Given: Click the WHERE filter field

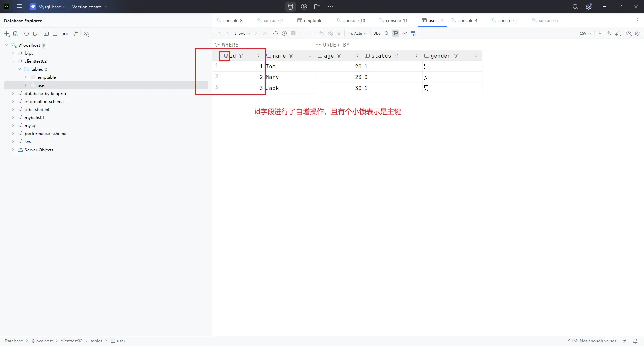Looking at the screenshot, I should pos(263,45).
